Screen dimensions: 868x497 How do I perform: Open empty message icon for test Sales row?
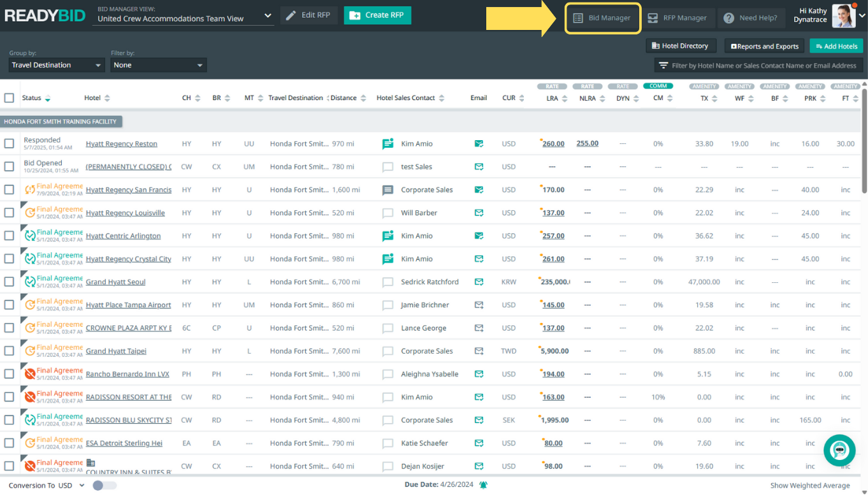[x=387, y=167]
